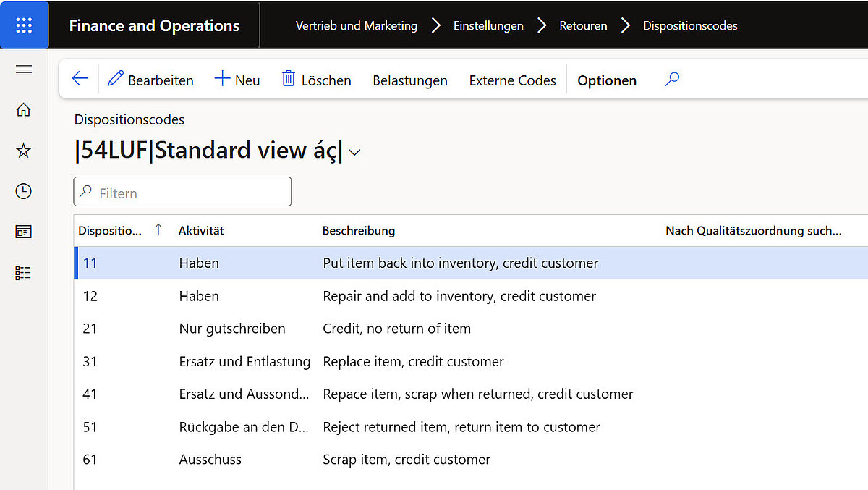Screen dimensions: 868x490
Task: Open the Microsoft 365 app launcher
Action: click(24, 25)
